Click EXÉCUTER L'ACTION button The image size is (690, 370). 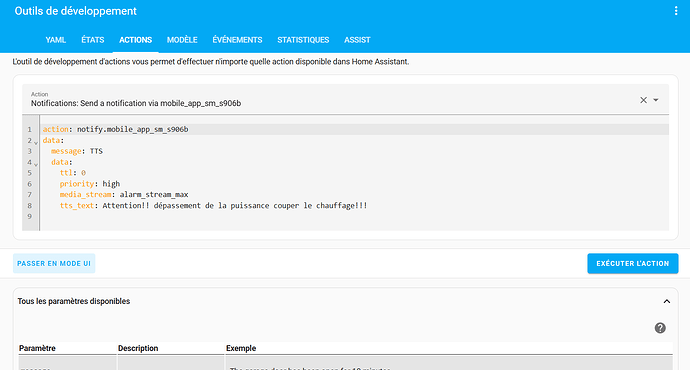(x=633, y=264)
